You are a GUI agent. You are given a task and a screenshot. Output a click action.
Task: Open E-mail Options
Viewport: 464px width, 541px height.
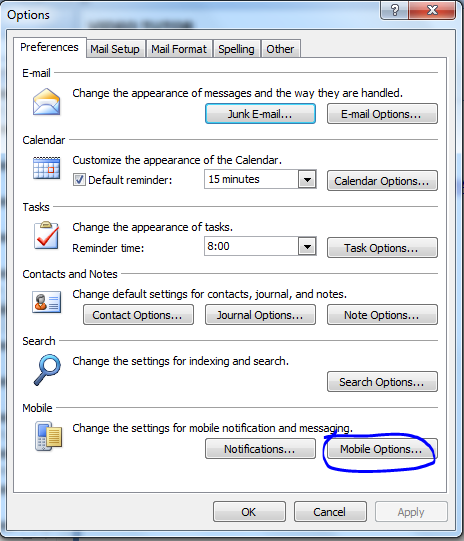coord(382,114)
